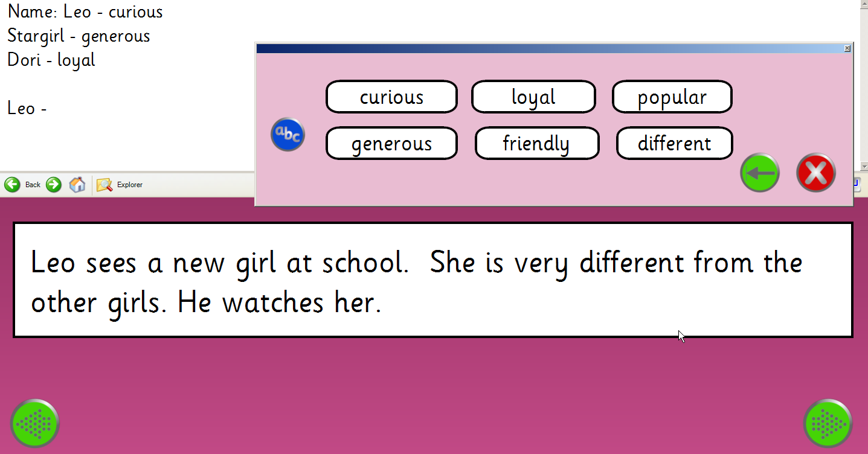
Task: Close the pink word bank panel
Action: pyautogui.click(x=847, y=48)
